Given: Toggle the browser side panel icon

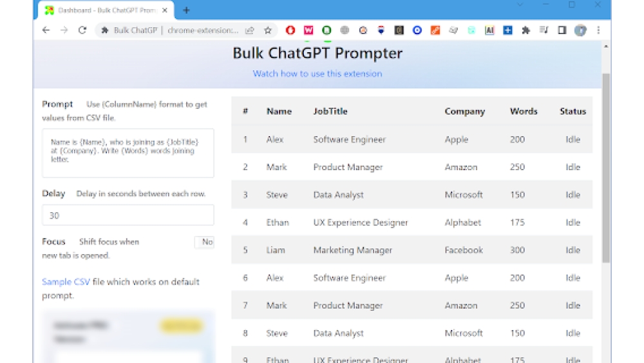Looking at the screenshot, I should click(x=562, y=30).
